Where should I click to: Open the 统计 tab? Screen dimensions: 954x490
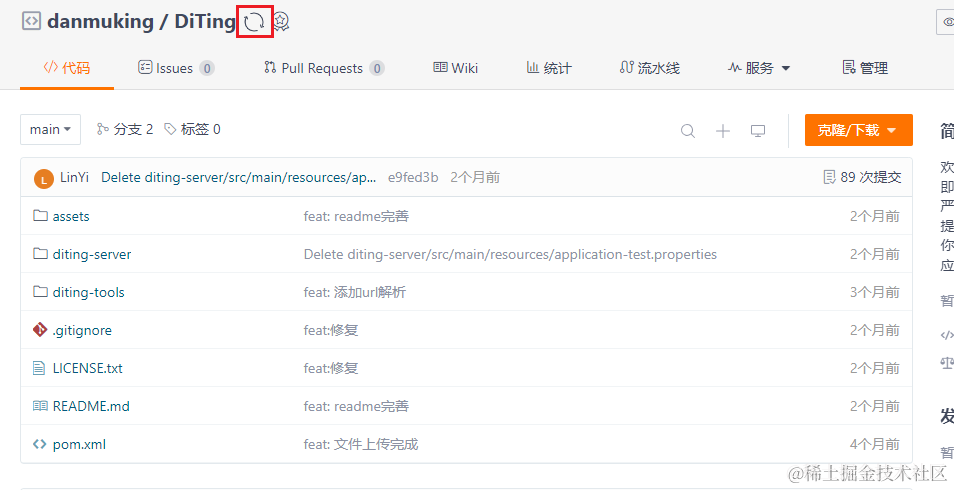549,68
